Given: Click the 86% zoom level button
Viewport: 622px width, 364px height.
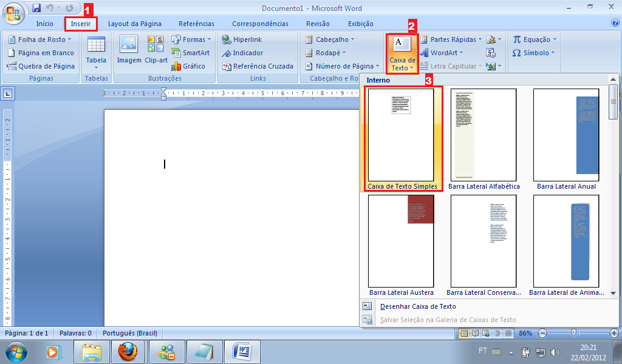Looking at the screenshot, I should coord(525,333).
